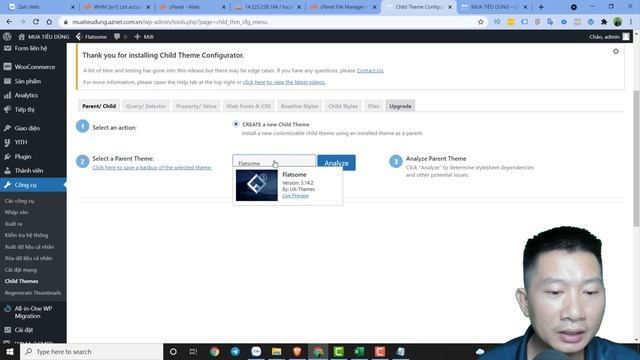
Task: Click the Mới new content item
Action: click(x=144, y=36)
